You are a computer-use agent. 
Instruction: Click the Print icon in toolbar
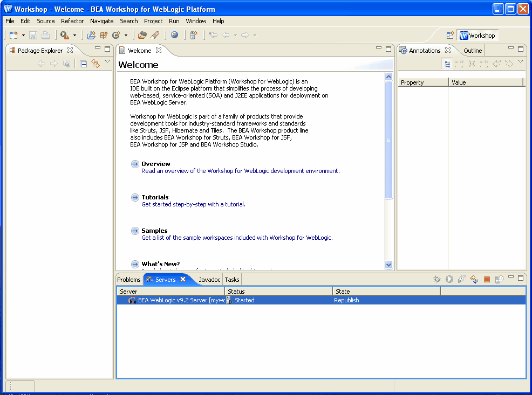pyautogui.click(x=45, y=35)
